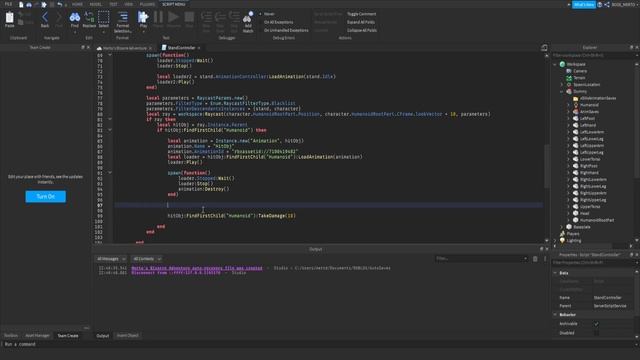
Task: Undock the Team Create panel
Action: coord(83,47)
